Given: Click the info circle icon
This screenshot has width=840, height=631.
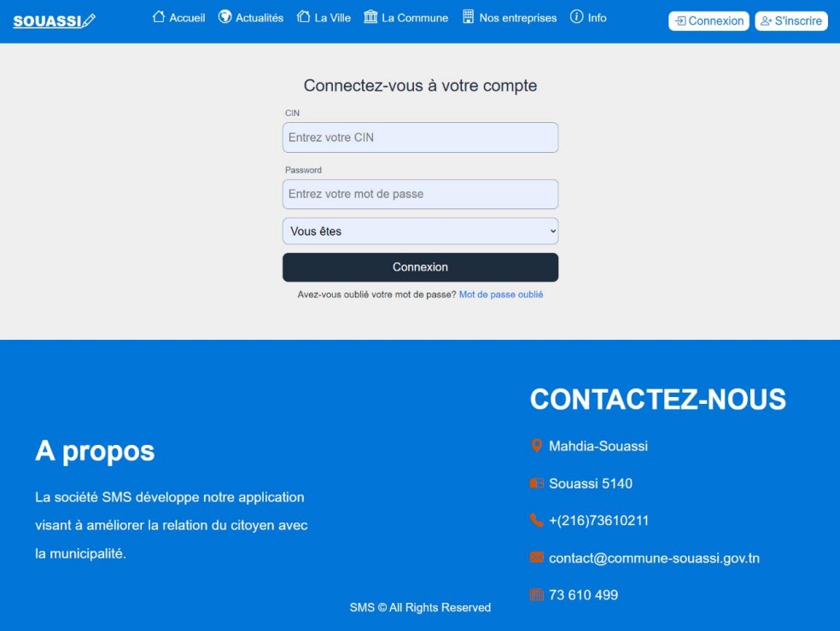Looking at the screenshot, I should tap(576, 16).
